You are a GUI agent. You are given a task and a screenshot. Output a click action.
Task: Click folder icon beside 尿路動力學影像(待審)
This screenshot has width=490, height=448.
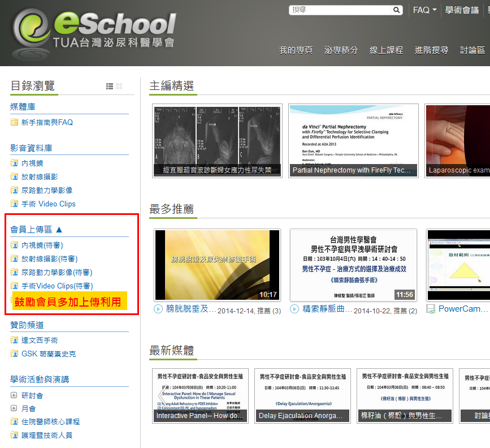click(14, 272)
